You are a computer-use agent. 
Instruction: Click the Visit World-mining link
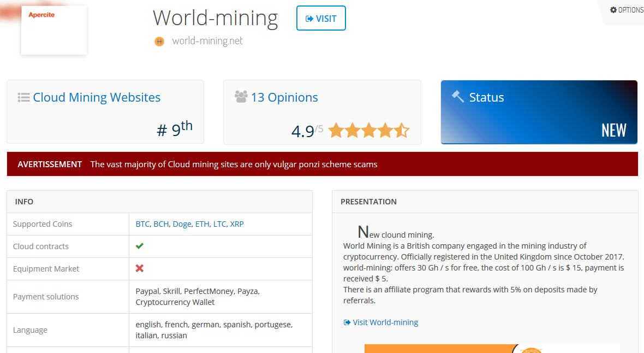(x=385, y=322)
